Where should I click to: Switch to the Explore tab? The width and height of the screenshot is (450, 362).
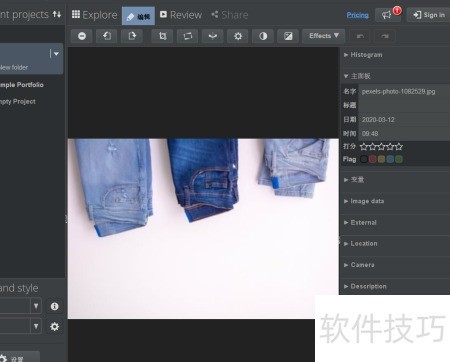pos(95,15)
